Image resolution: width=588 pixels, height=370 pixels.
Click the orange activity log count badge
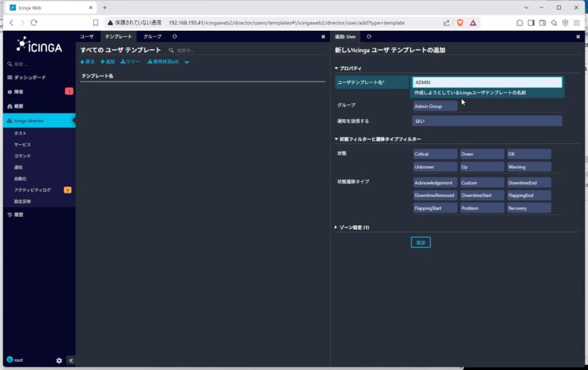(68, 190)
